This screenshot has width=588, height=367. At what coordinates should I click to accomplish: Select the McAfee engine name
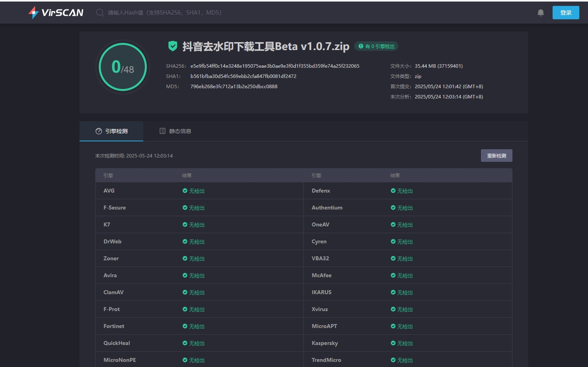(322, 275)
